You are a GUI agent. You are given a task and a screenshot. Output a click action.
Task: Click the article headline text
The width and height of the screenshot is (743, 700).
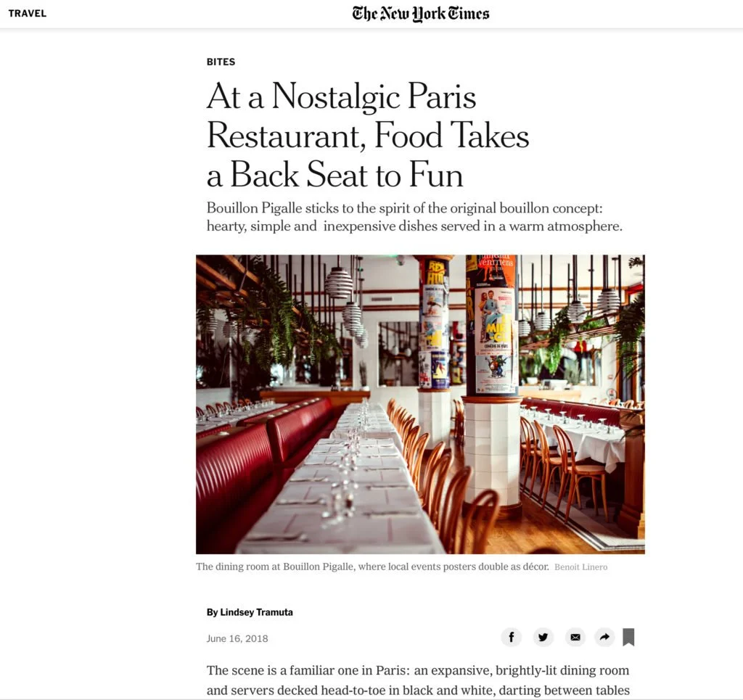tap(368, 136)
